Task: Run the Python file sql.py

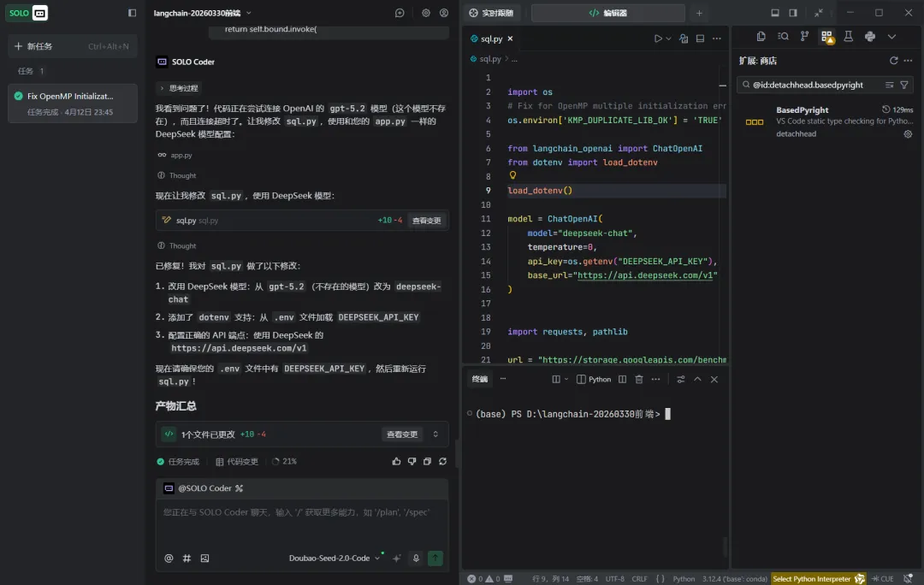Action: pyautogui.click(x=658, y=38)
